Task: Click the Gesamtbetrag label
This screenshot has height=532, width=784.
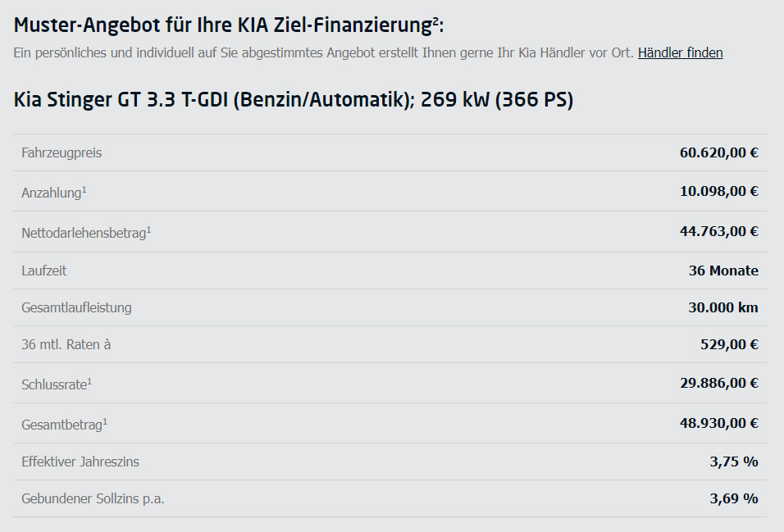Action: (64, 425)
